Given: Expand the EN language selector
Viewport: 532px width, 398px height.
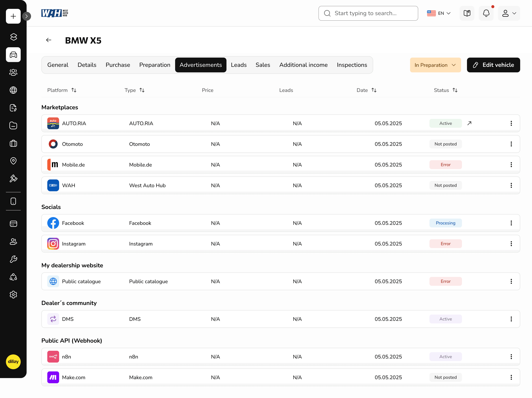Looking at the screenshot, I should [x=439, y=13].
